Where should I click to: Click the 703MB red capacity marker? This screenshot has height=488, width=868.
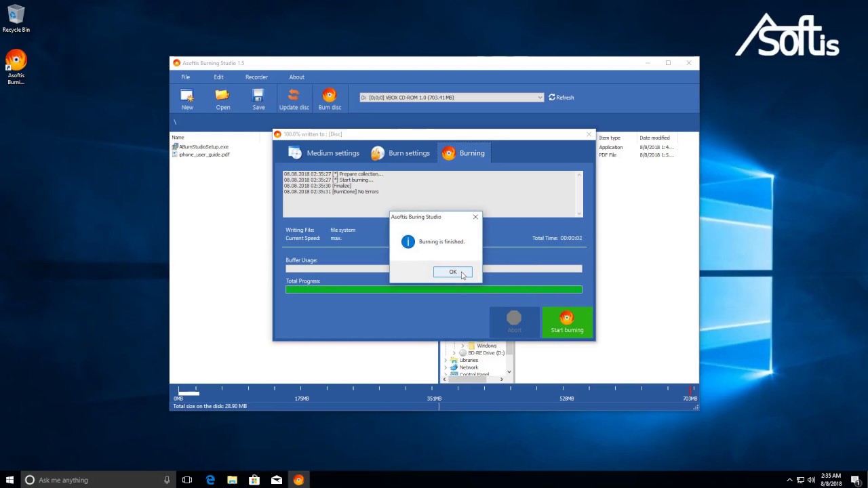coord(691,390)
